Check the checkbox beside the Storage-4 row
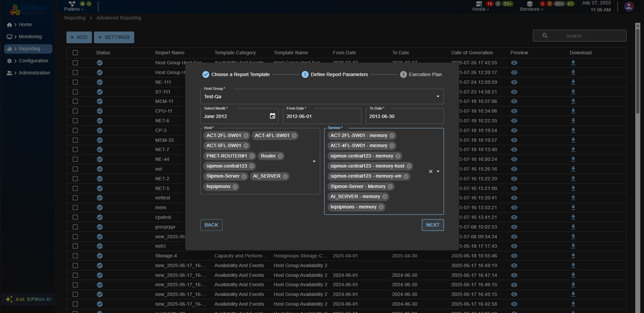 75,256
